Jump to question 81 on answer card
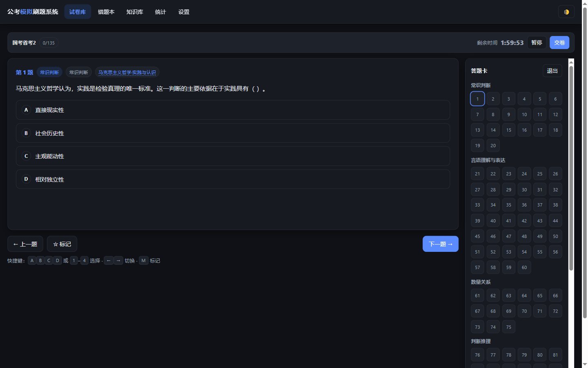 (x=555, y=355)
